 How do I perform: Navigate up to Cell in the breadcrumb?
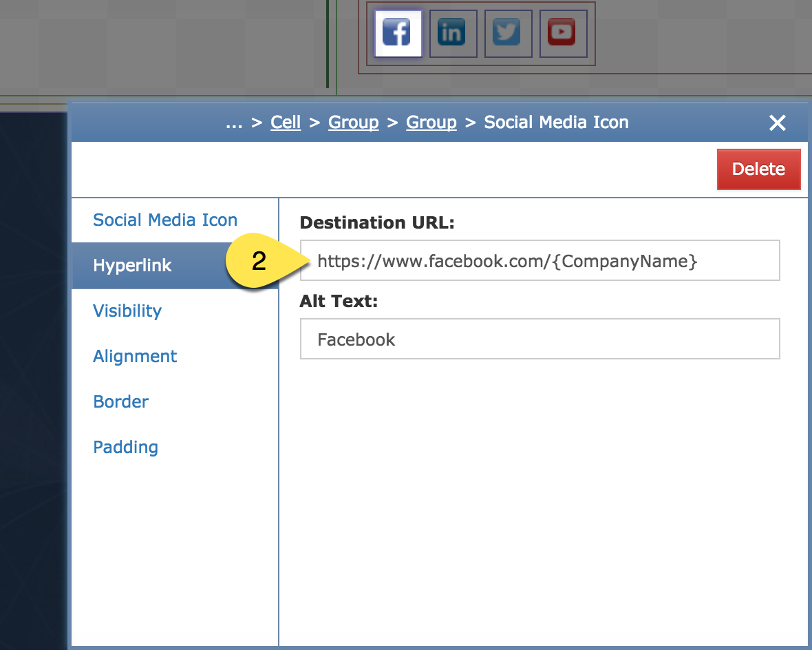285,122
